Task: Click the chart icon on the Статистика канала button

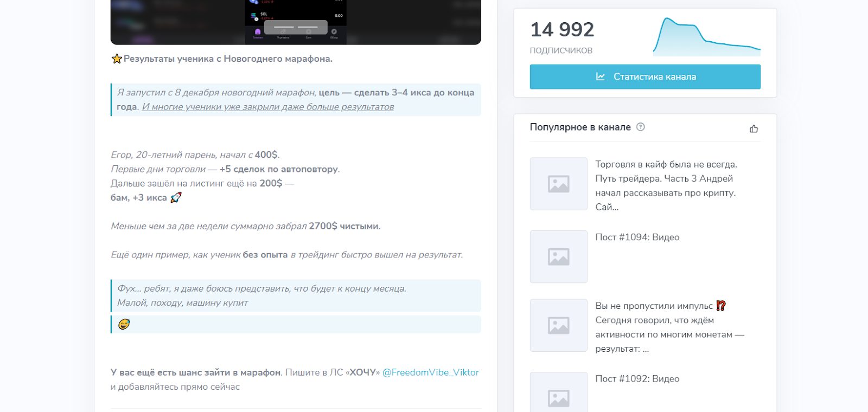Action: [601, 76]
